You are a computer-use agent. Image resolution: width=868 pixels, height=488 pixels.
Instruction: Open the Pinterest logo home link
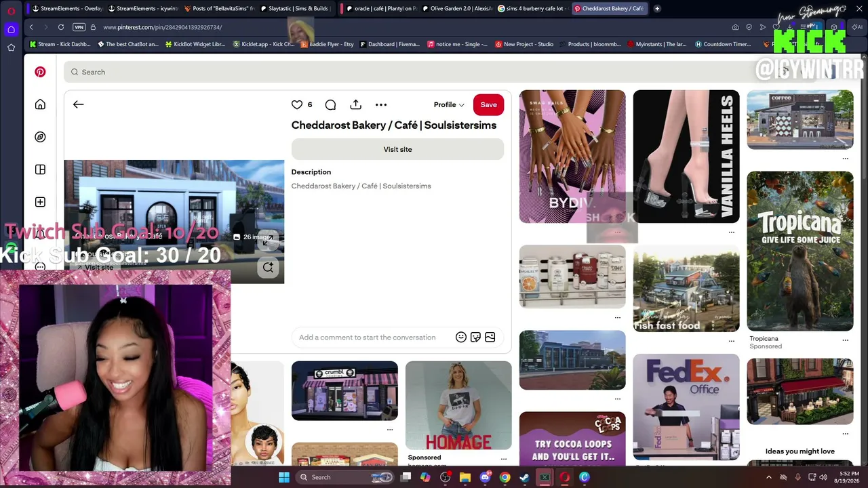(x=40, y=72)
